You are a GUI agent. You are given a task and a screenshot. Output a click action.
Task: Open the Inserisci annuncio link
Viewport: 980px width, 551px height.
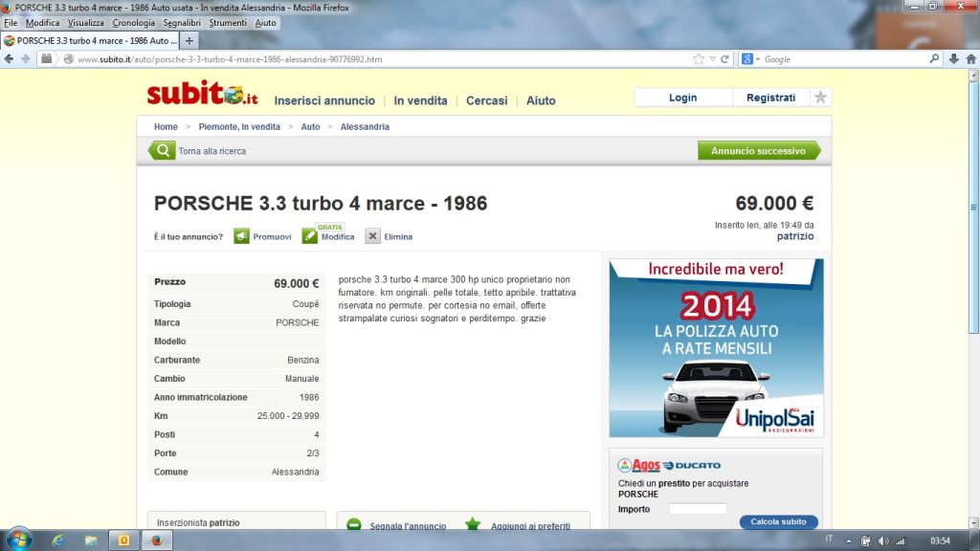(324, 100)
